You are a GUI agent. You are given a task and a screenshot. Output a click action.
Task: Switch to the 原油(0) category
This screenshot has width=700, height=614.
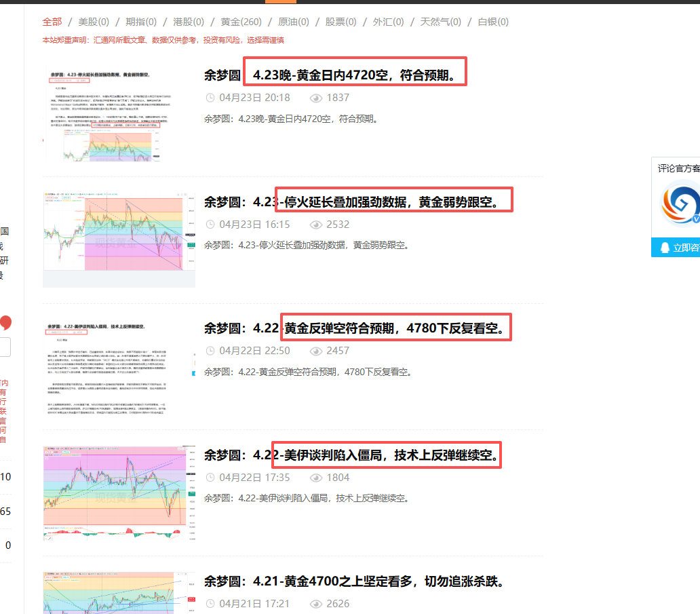pyautogui.click(x=293, y=22)
